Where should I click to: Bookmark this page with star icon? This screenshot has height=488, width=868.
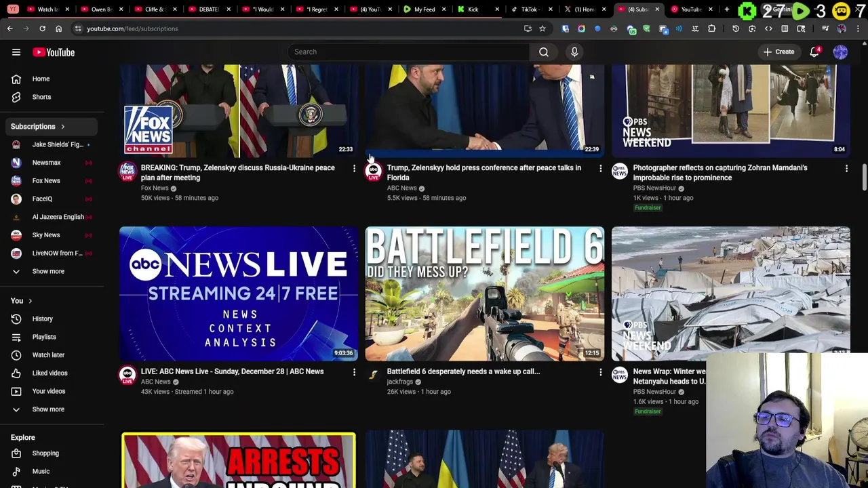(x=542, y=28)
